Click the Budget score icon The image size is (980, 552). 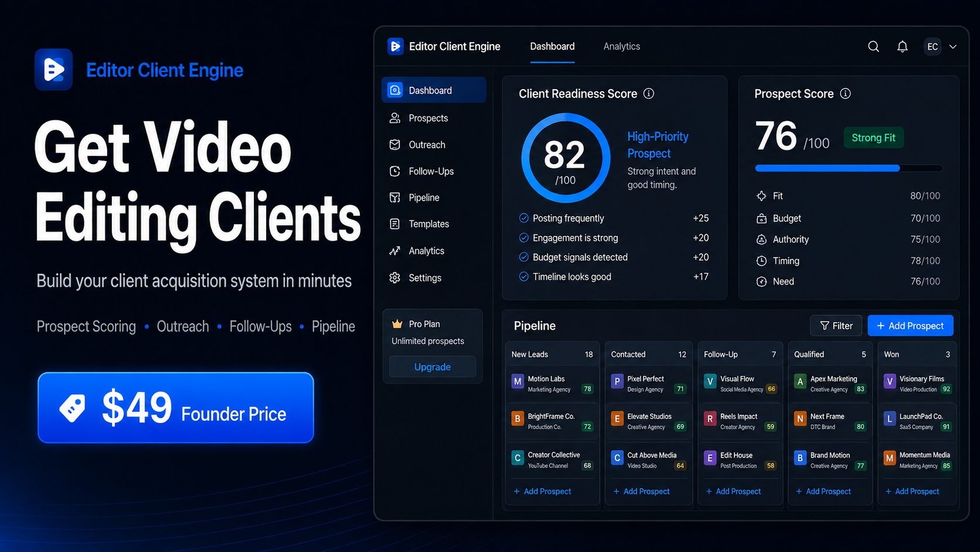click(761, 218)
